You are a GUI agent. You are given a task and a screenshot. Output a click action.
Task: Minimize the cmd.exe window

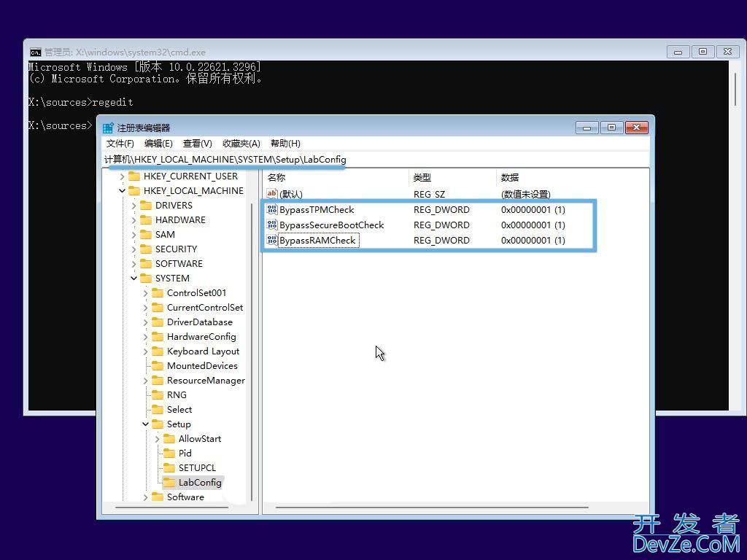pos(678,52)
